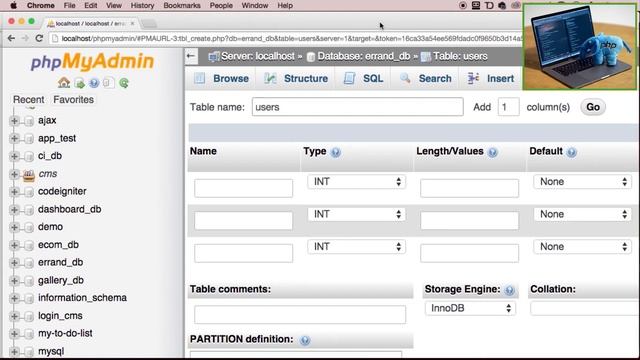Switch to the Browse tab
640x360 pixels.
point(221,78)
